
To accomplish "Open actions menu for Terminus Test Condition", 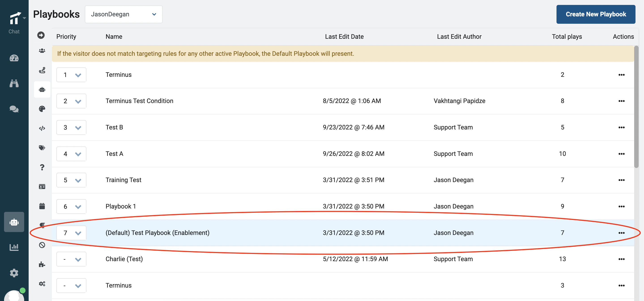I will tap(621, 101).
